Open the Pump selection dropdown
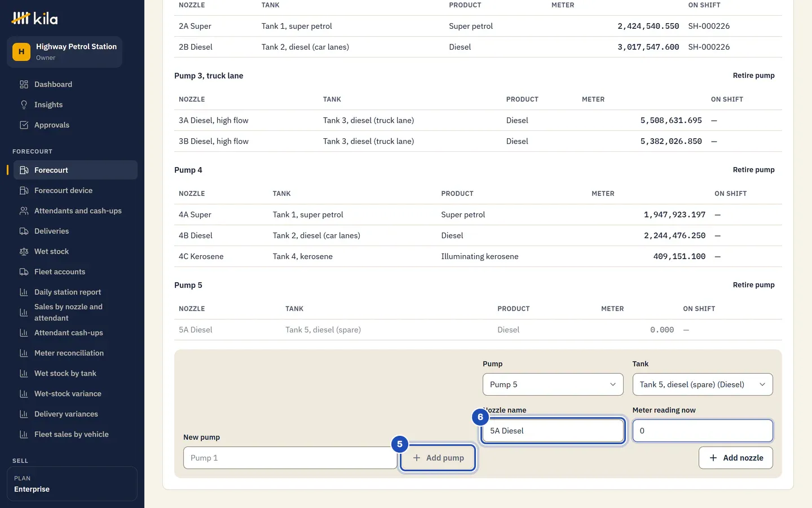 (x=553, y=384)
